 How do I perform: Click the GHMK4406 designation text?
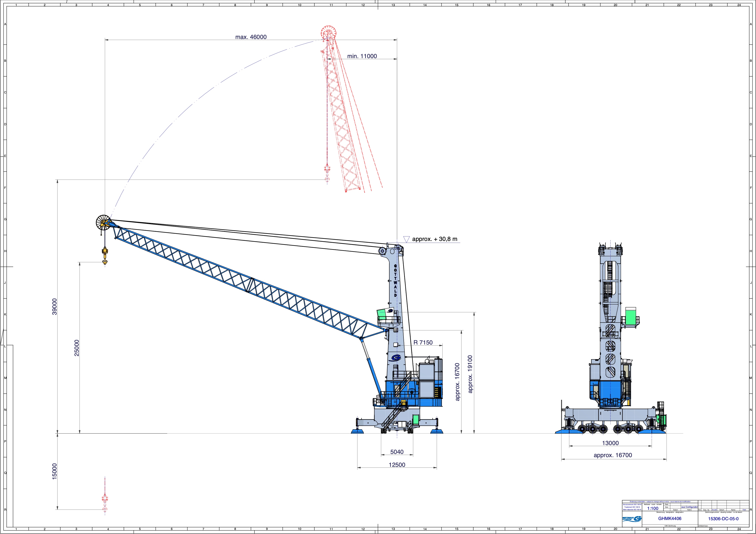click(670, 518)
